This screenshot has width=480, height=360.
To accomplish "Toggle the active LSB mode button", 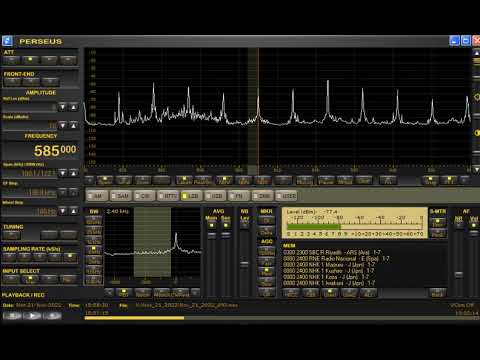I will pos(192,196).
